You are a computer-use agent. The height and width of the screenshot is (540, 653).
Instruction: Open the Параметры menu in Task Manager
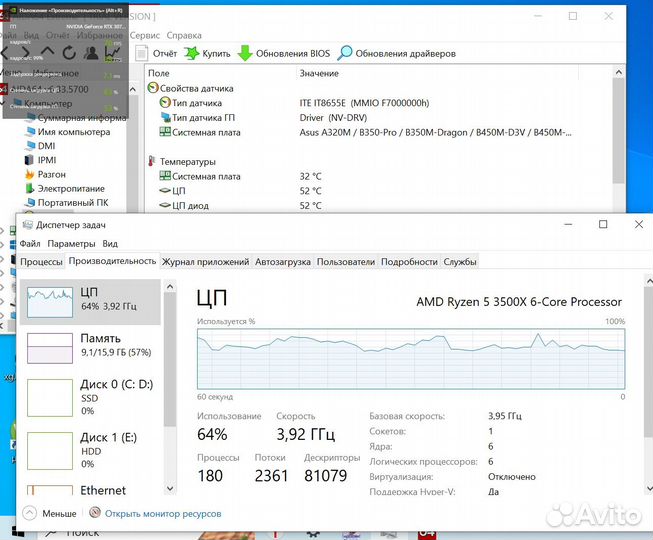point(71,244)
